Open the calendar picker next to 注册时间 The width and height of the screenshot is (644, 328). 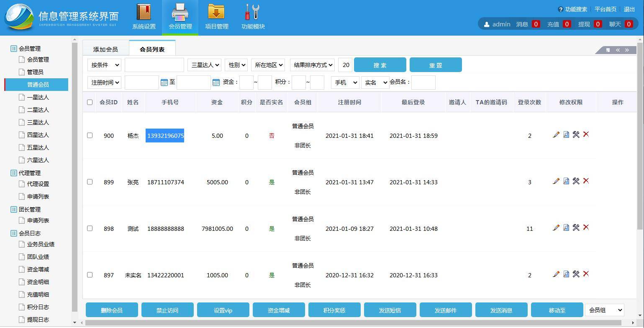coord(164,82)
